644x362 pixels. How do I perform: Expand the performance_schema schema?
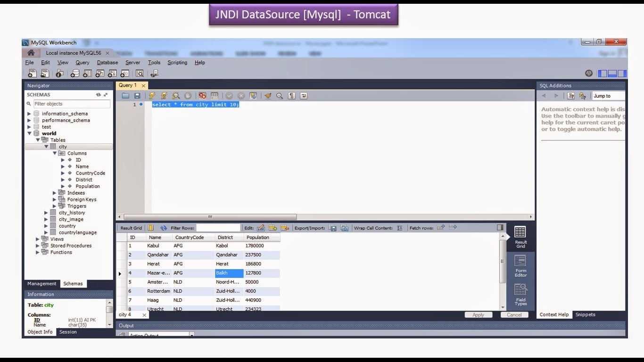29,120
